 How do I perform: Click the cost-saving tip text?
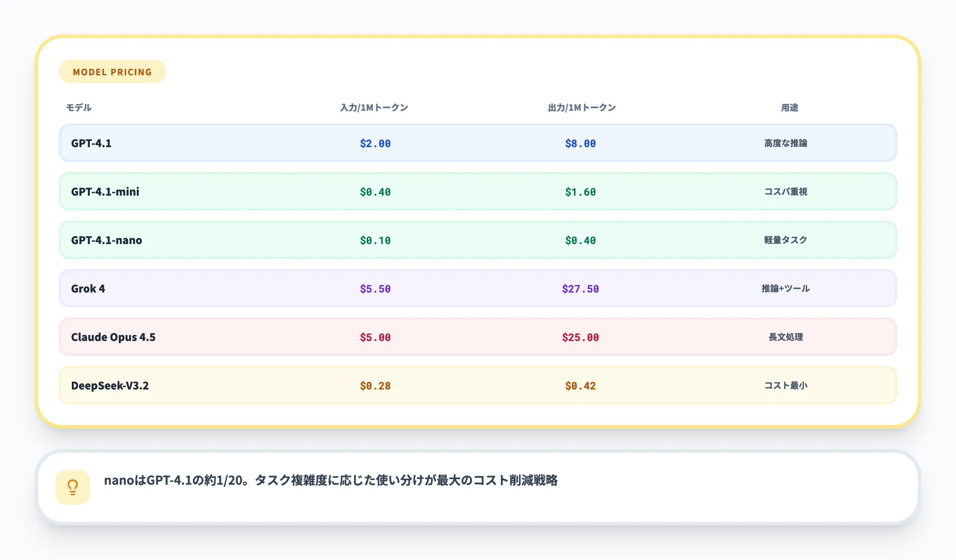click(x=331, y=480)
